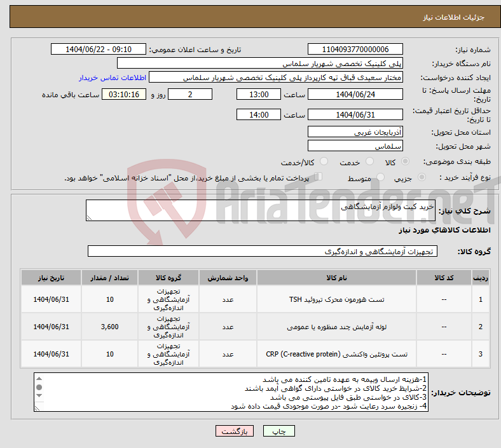Click the multipurpose test tube item name
The image size is (501, 448).
336,327
